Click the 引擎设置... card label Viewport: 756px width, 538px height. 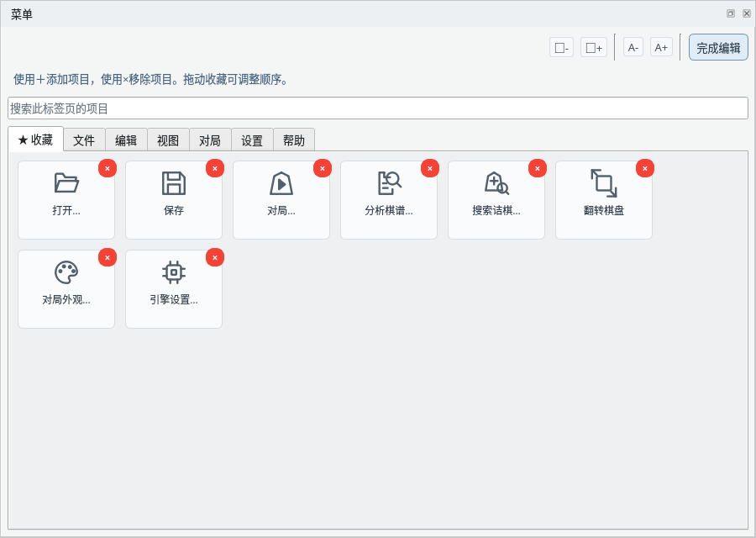(x=174, y=299)
